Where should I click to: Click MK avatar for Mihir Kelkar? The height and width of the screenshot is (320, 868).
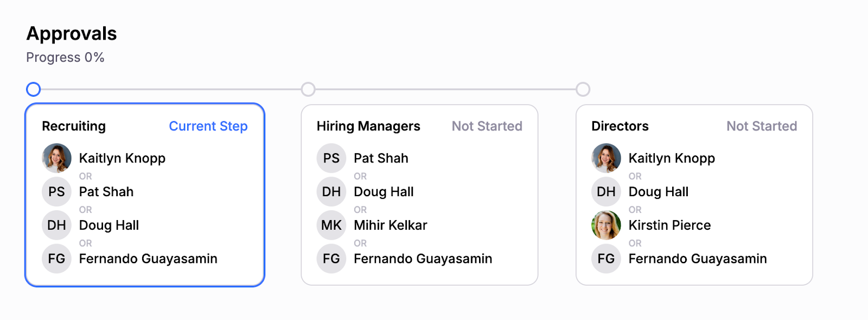(x=331, y=225)
